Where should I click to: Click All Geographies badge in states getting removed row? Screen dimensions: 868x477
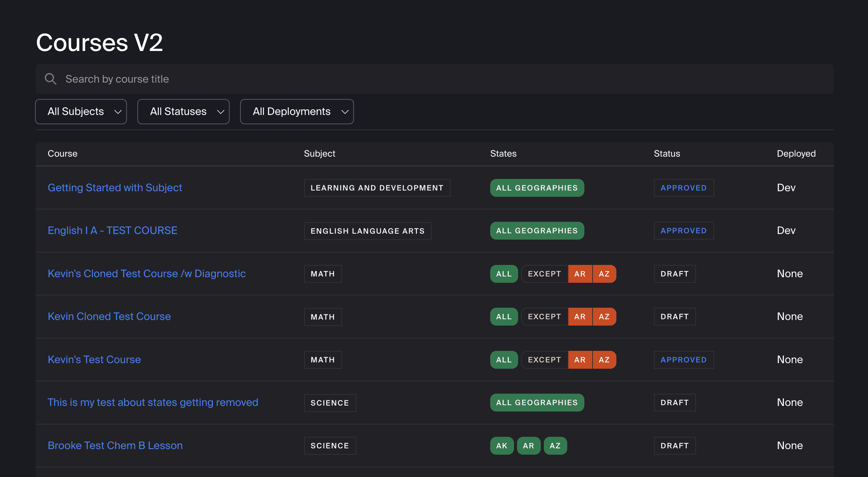point(537,403)
